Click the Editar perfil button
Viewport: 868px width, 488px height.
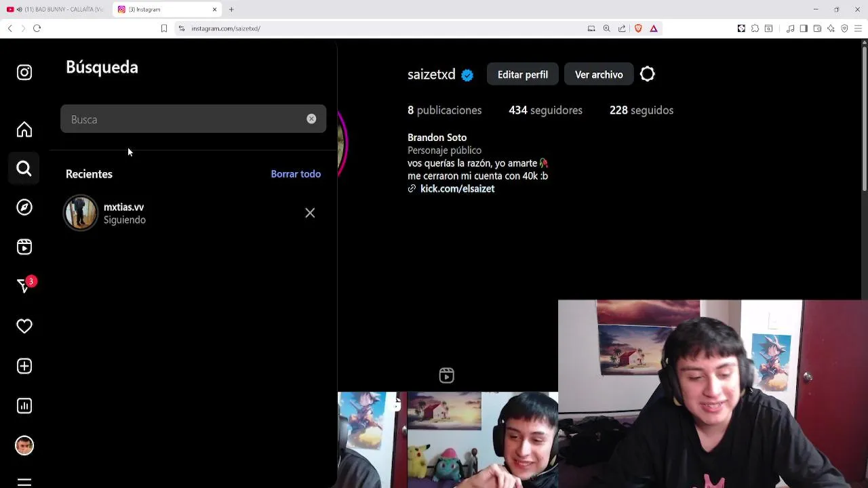click(x=523, y=75)
